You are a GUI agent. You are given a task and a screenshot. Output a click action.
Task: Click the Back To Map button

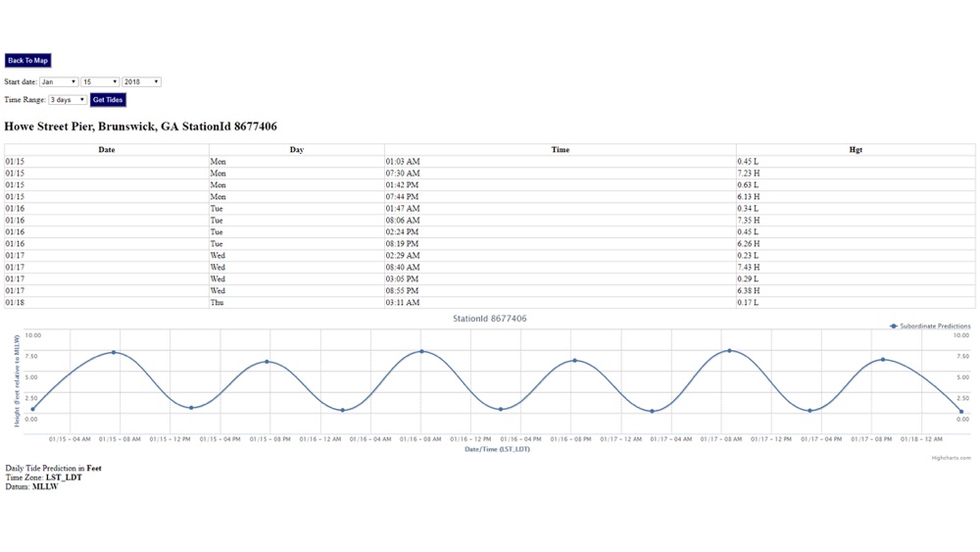[28, 61]
